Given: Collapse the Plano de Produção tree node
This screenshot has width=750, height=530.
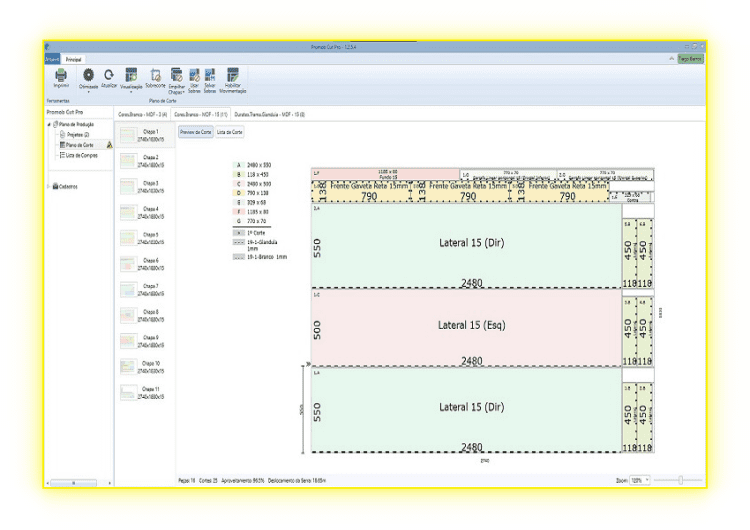Looking at the screenshot, I should (x=49, y=125).
